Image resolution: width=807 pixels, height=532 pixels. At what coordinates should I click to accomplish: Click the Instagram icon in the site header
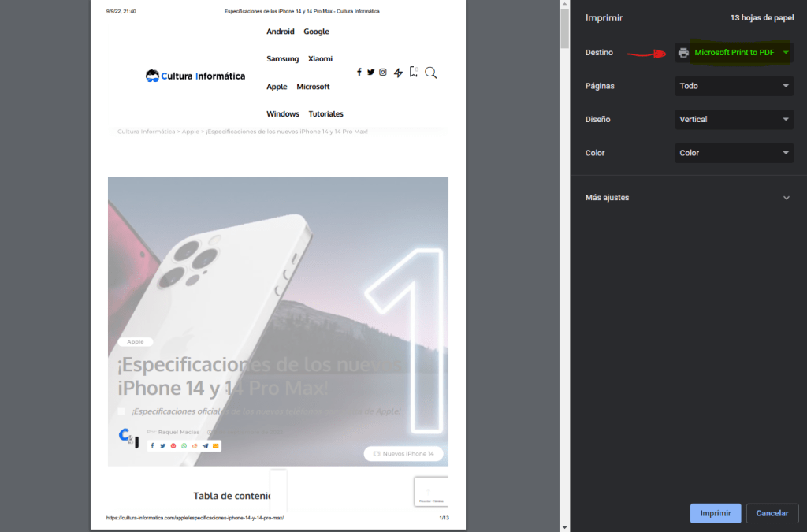tap(383, 72)
